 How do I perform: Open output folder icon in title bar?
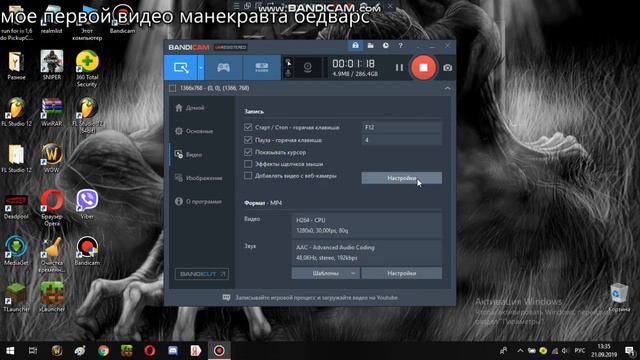[370, 46]
